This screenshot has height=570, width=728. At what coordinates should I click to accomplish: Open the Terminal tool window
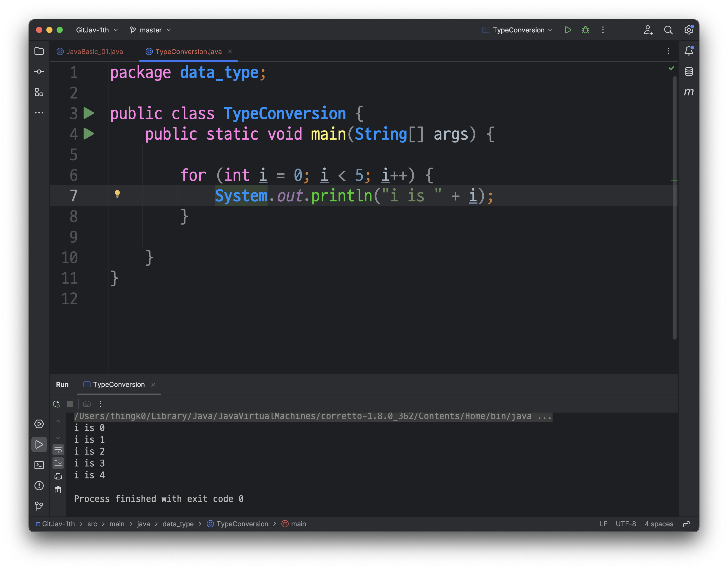(x=39, y=465)
